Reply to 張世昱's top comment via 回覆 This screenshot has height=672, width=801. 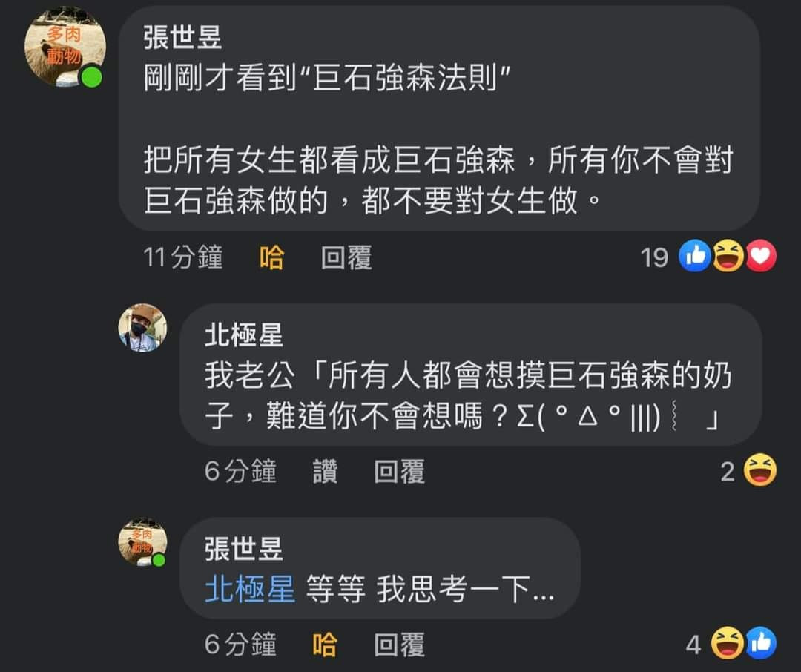tap(346, 257)
